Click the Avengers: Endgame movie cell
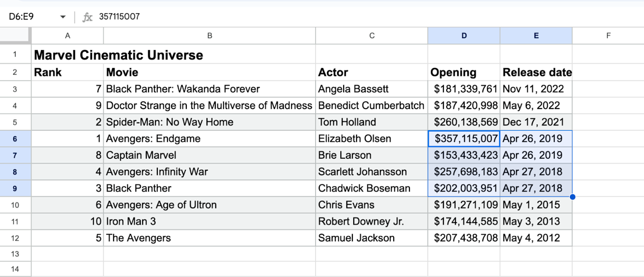This screenshot has height=277, width=644. coord(209,138)
